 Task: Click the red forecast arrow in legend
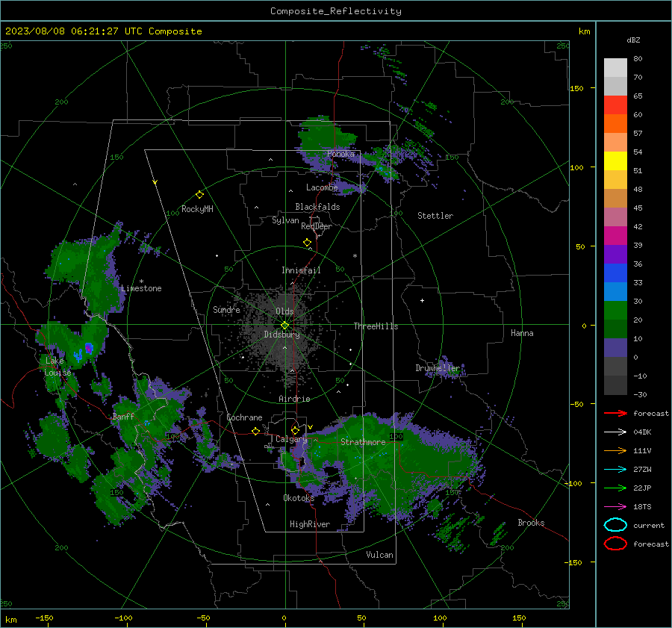tap(615, 413)
